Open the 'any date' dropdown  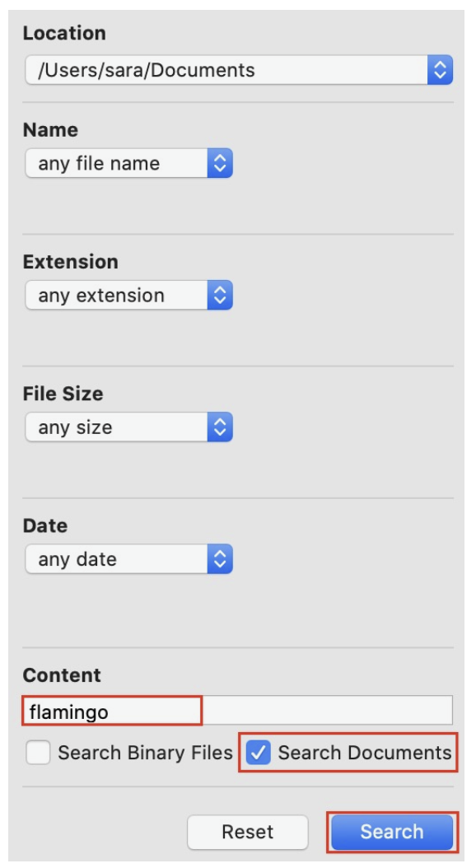[x=128, y=559]
